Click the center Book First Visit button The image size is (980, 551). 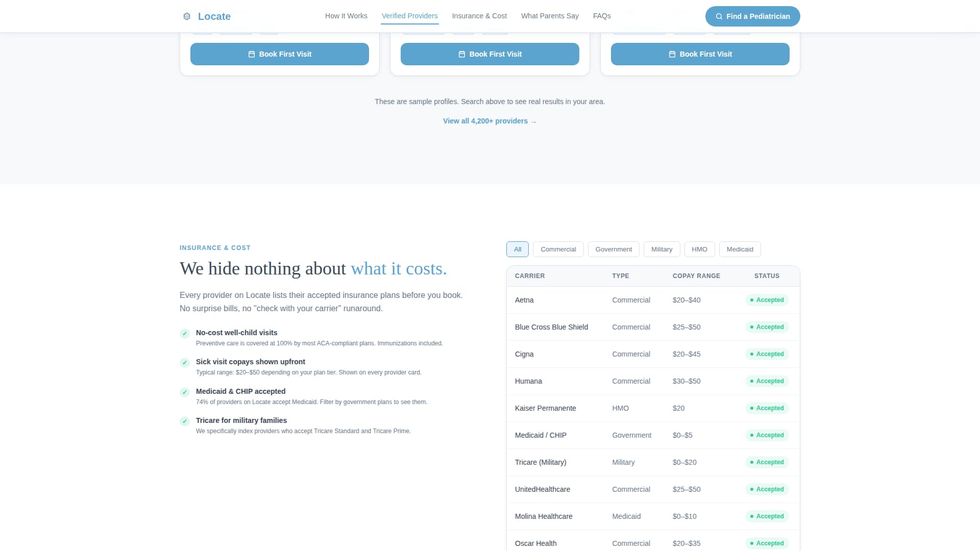490,54
